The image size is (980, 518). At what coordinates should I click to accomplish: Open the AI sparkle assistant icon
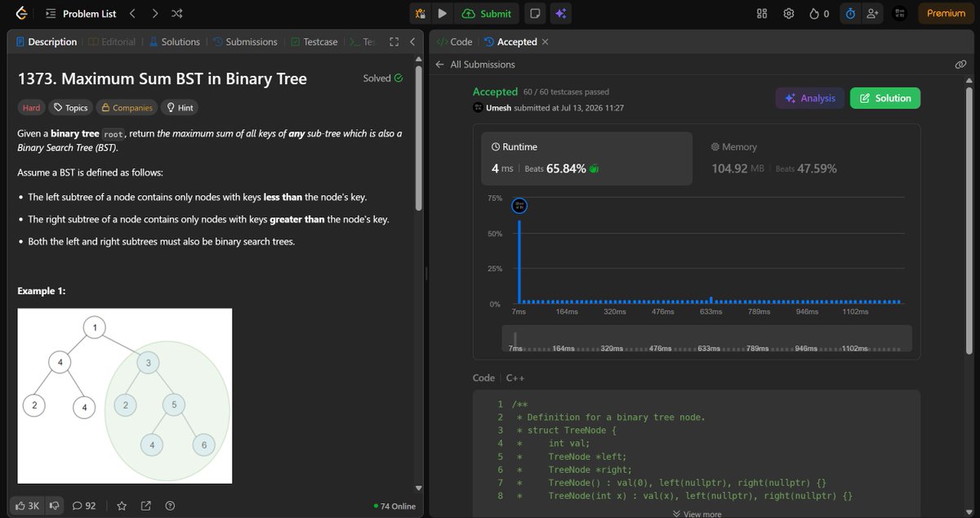pos(559,14)
